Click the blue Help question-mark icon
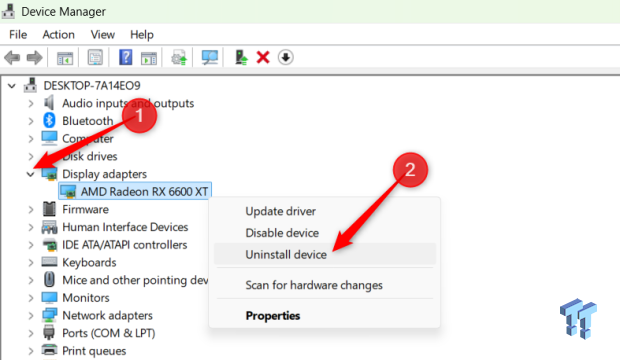This screenshot has height=360, width=620. (125, 58)
